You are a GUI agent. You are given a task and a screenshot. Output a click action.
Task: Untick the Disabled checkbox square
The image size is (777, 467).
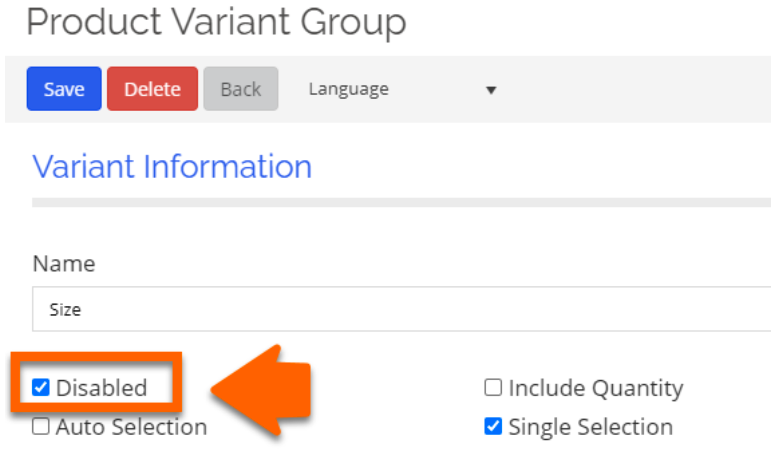[41, 388]
